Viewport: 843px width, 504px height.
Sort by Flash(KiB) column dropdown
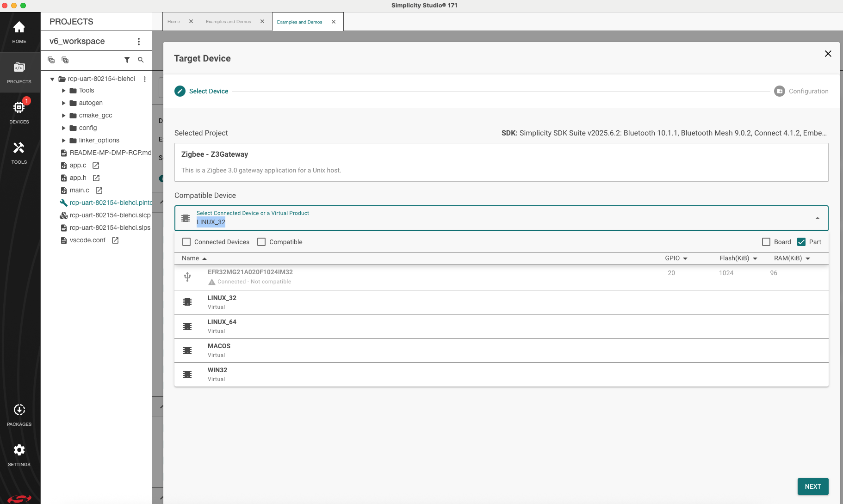click(755, 258)
